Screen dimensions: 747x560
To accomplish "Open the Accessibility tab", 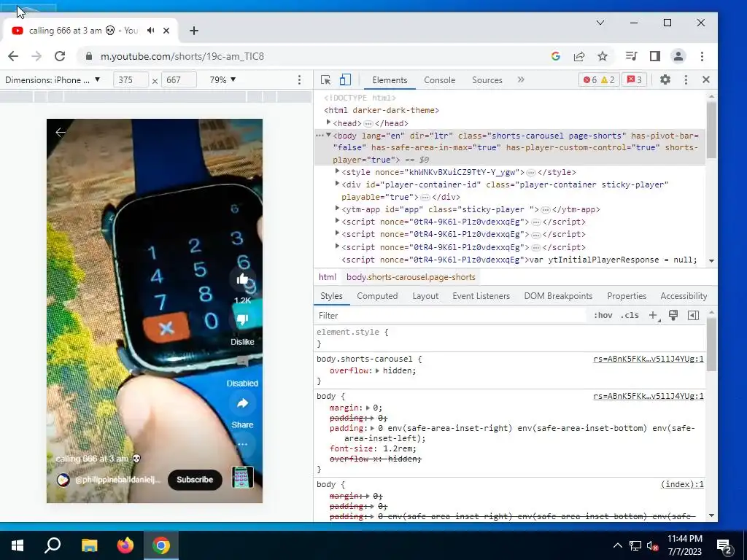I will click(684, 296).
